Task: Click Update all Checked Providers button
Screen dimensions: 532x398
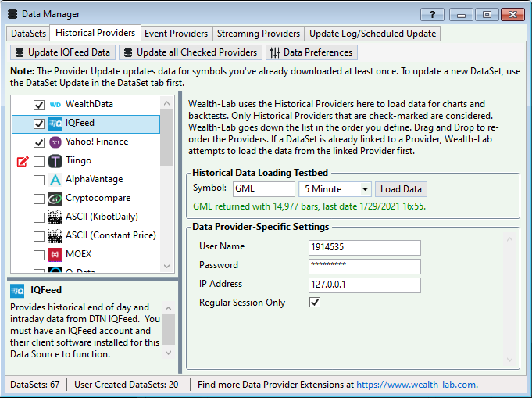Action: 191,52
